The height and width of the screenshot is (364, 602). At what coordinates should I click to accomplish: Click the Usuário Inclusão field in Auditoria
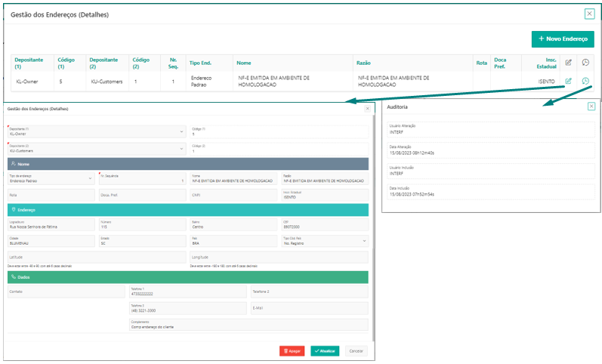tap(491, 171)
